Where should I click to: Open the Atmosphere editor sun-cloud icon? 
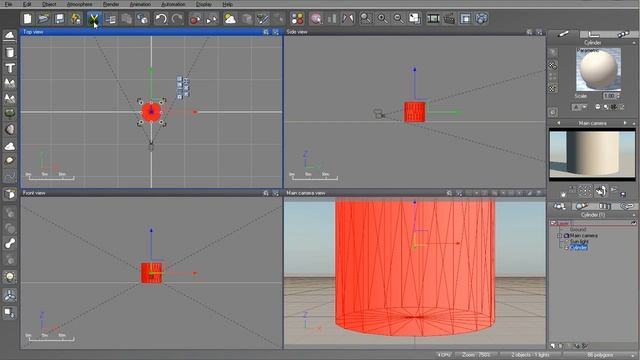pos(230,19)
